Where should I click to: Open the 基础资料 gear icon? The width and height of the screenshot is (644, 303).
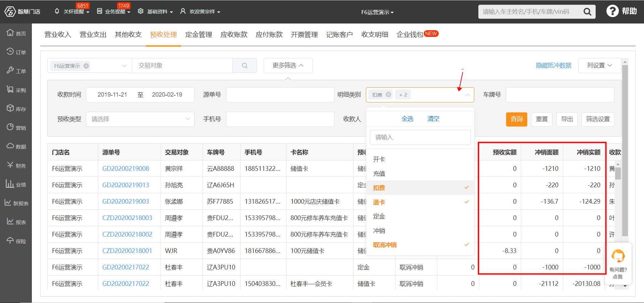coord(141,11)
